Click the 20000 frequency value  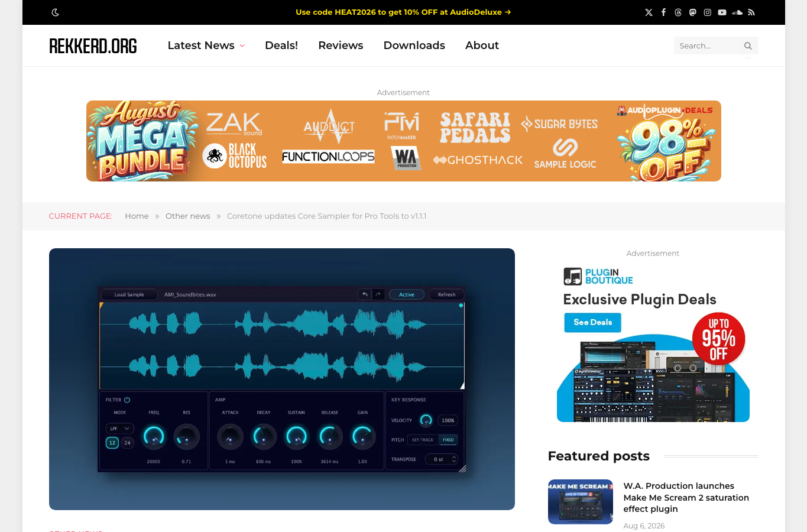click(x=154, y=462)
